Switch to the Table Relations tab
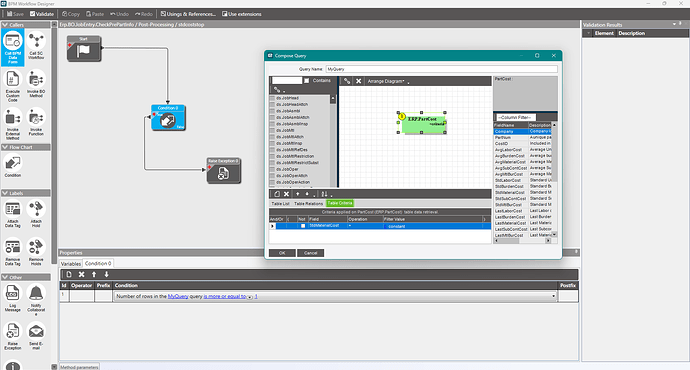The image size is (690, 370). tap(308, 204)
